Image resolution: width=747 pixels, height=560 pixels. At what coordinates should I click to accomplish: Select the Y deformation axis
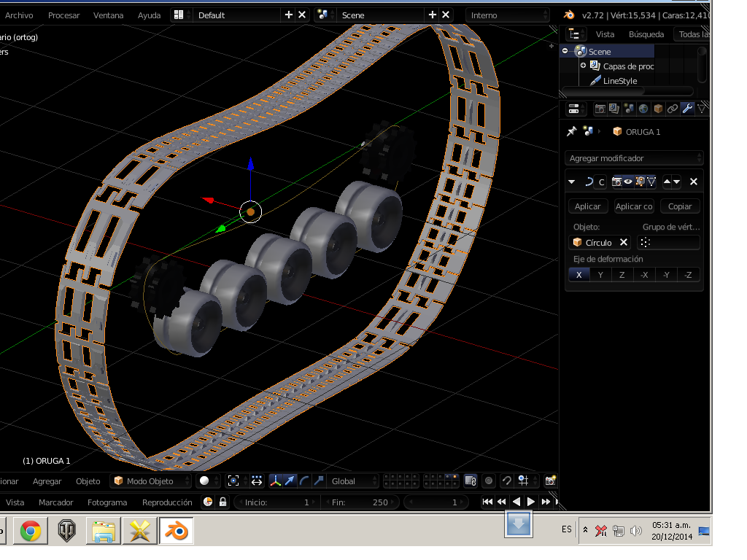[600, 275]
